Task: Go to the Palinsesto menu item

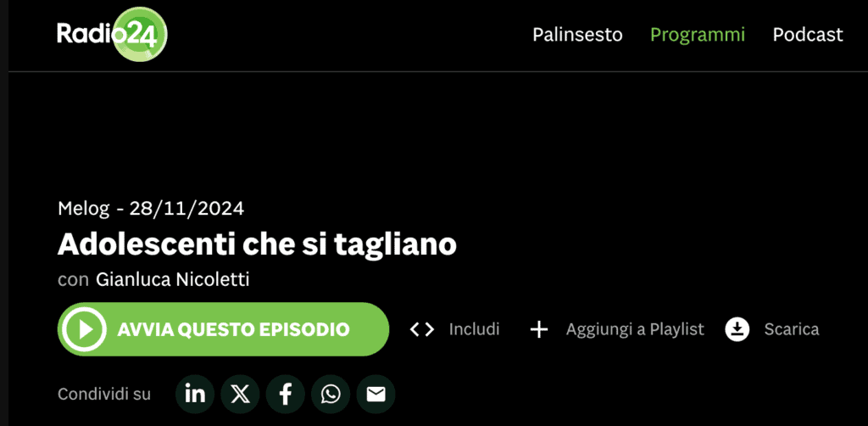Action: point(577,35)
